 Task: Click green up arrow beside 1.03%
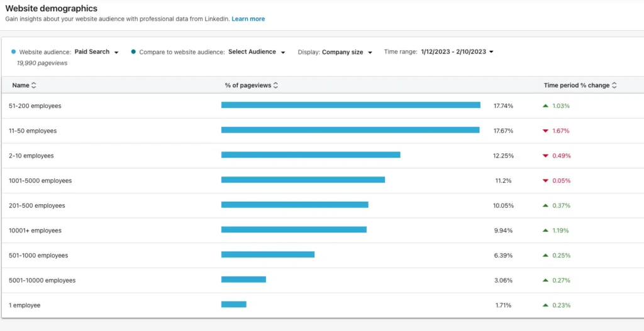click(545, 106)
